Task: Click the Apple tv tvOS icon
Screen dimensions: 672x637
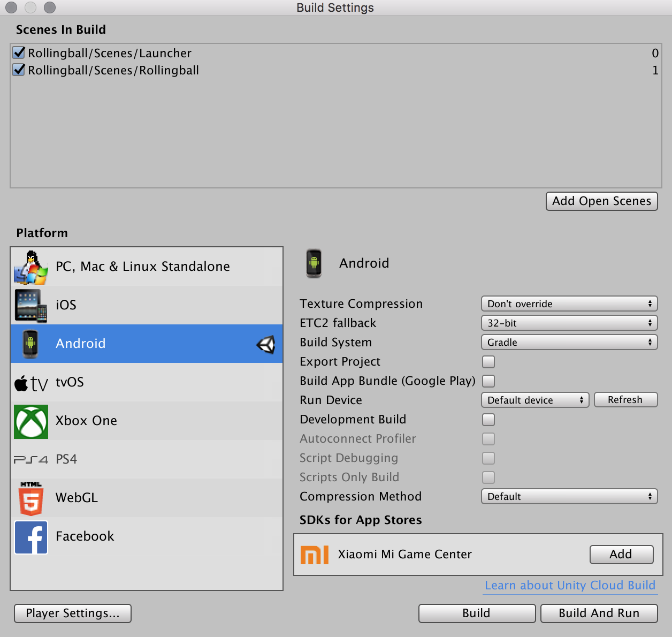Action: pyautogui.click(x=31, y=383)
